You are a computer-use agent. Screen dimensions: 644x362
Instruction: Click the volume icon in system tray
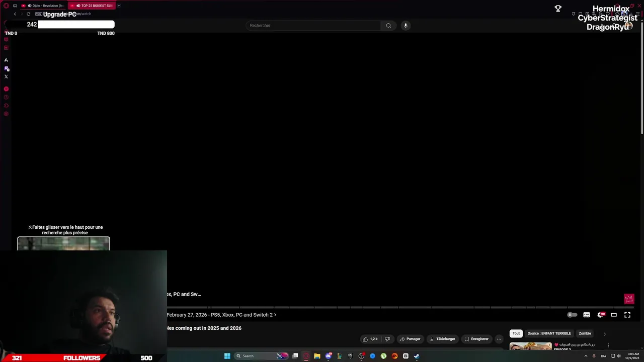tap(618, 356)
